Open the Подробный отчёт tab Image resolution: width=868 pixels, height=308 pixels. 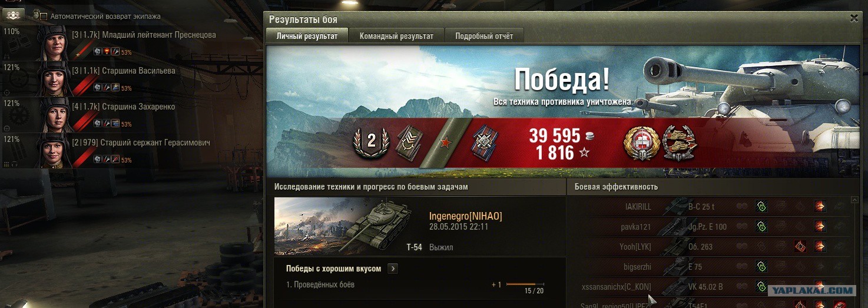click(x=484, y=36)
